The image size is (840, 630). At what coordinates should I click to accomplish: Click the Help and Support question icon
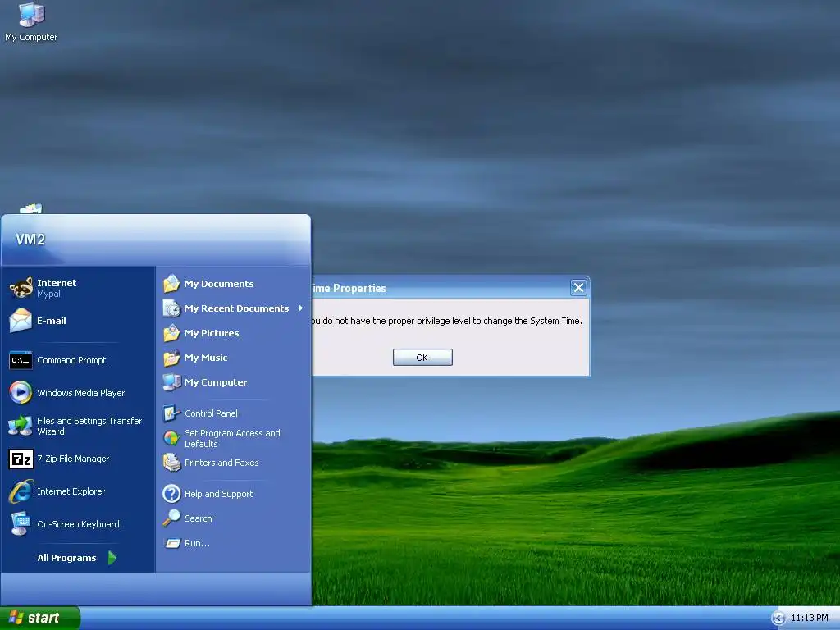point(171,493)
